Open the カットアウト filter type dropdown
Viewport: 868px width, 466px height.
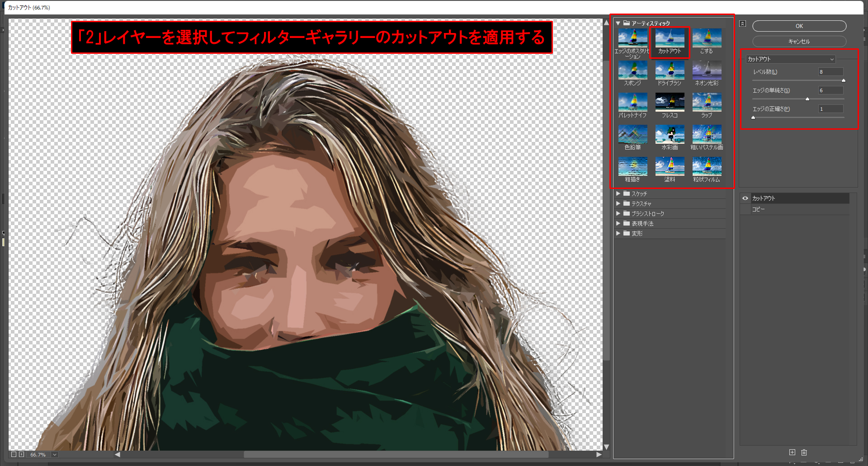790,59
